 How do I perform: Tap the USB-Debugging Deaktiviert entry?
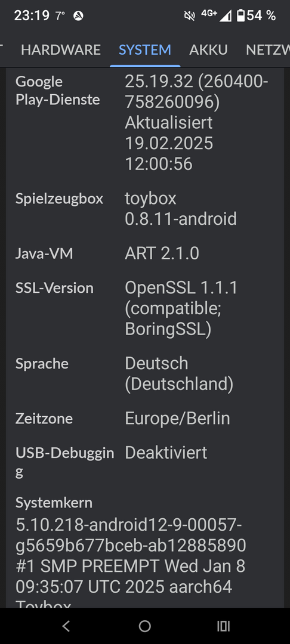[144, 462]
